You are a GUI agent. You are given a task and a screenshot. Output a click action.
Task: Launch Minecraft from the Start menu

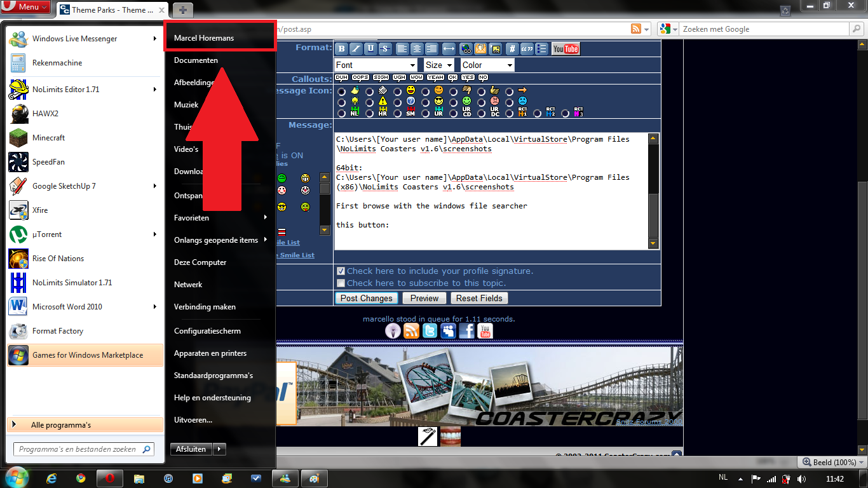pyautogui.click(x=85, y=138)
